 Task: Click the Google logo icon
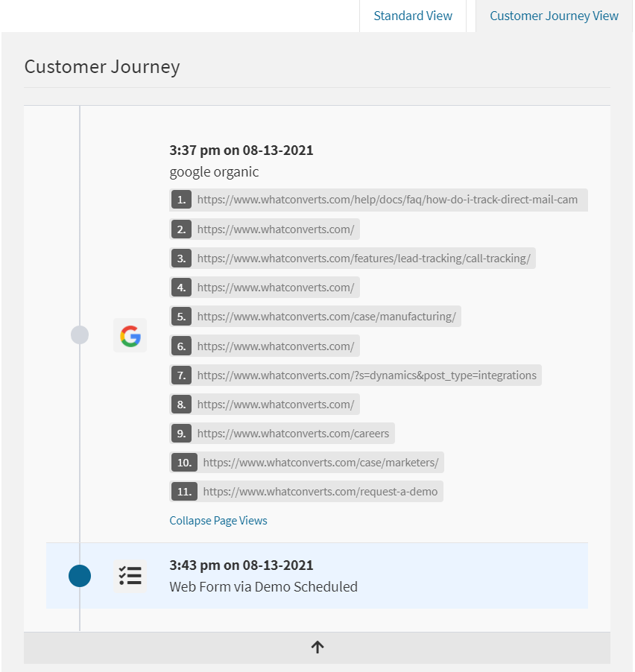pos(130,336)
